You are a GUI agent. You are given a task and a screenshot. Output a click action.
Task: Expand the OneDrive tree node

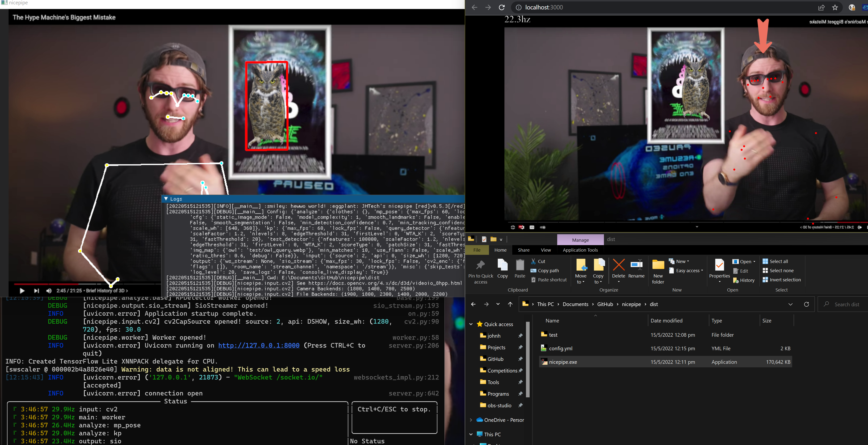tap(471, 420)
